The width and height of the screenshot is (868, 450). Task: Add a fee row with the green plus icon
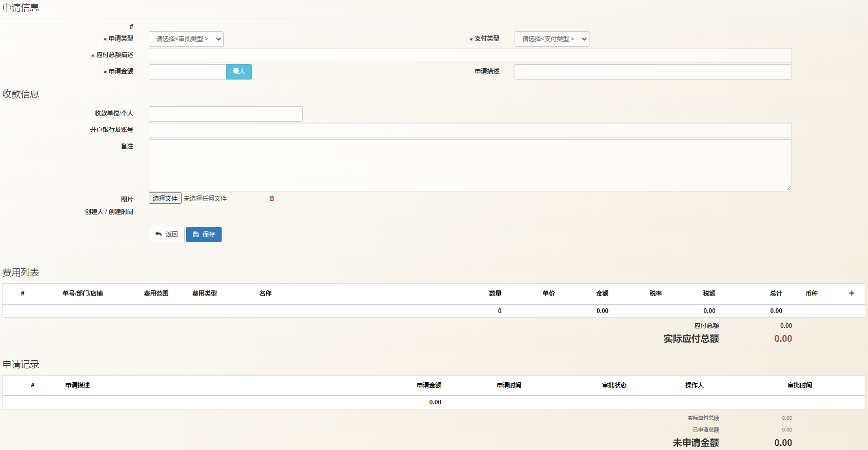click(x=852, y=294)
